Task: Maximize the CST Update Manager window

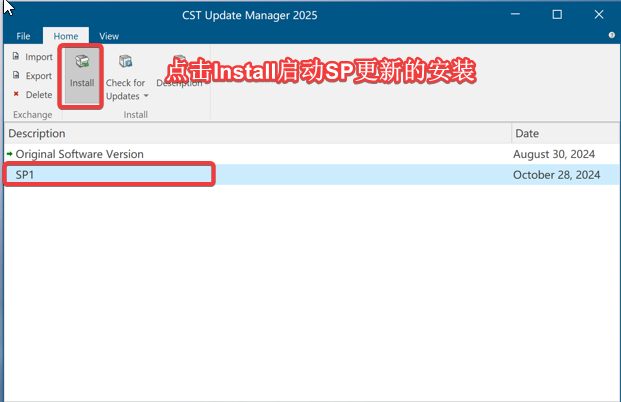Action: click(557, 14)
